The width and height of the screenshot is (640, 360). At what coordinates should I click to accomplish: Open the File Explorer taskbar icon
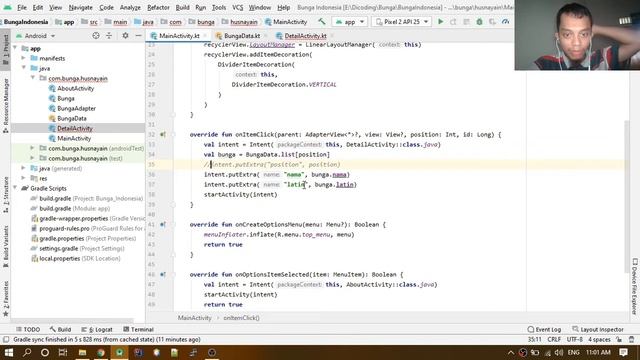tap(82, 352)
